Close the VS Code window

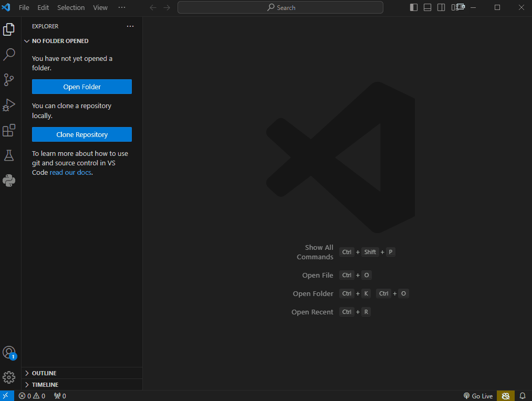[521, 7]
